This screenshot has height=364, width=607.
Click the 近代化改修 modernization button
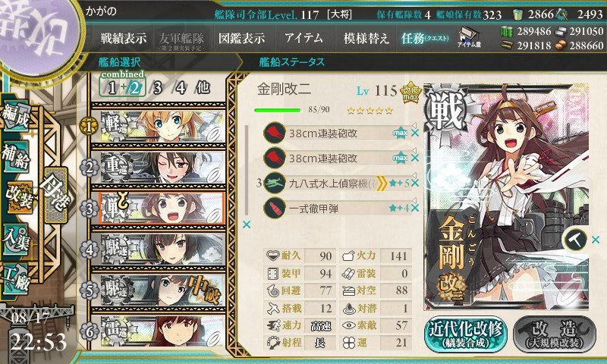pyautogui.click(x=466, y=334)
